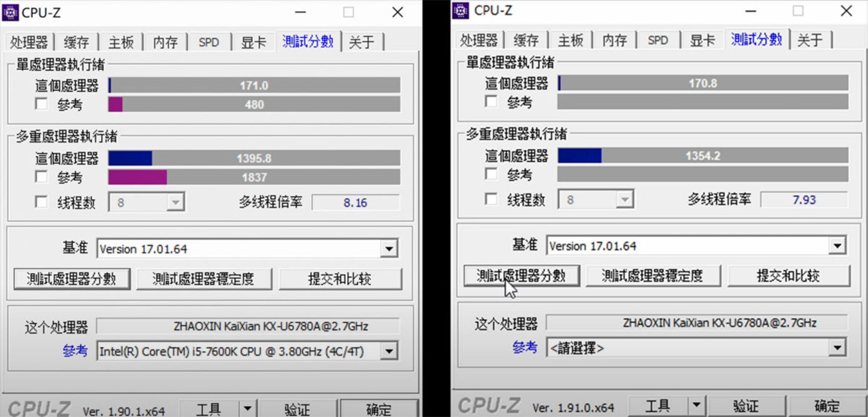Click multi-thread 1354.2 score bar in right window
868x417 pixels.
tap(703, 155)
